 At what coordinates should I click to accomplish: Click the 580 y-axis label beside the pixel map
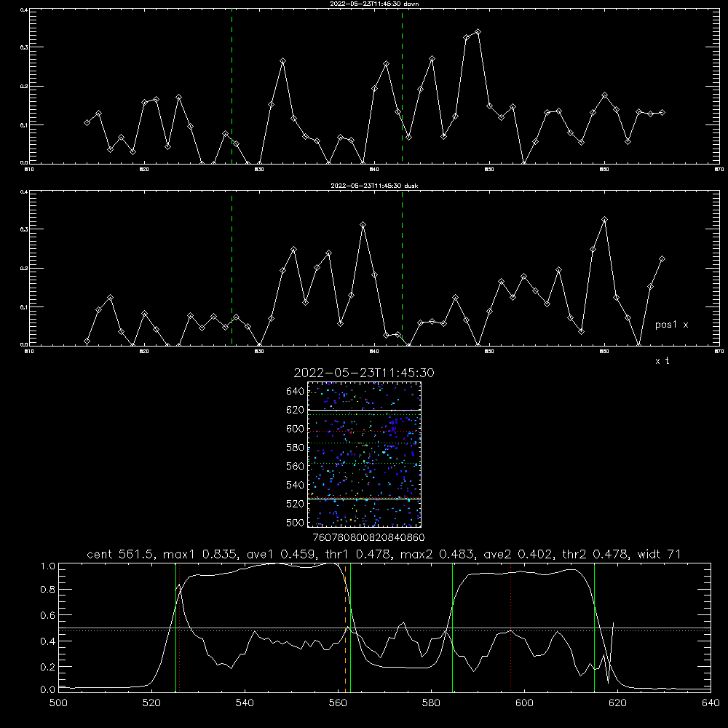[x=296, y=448]
